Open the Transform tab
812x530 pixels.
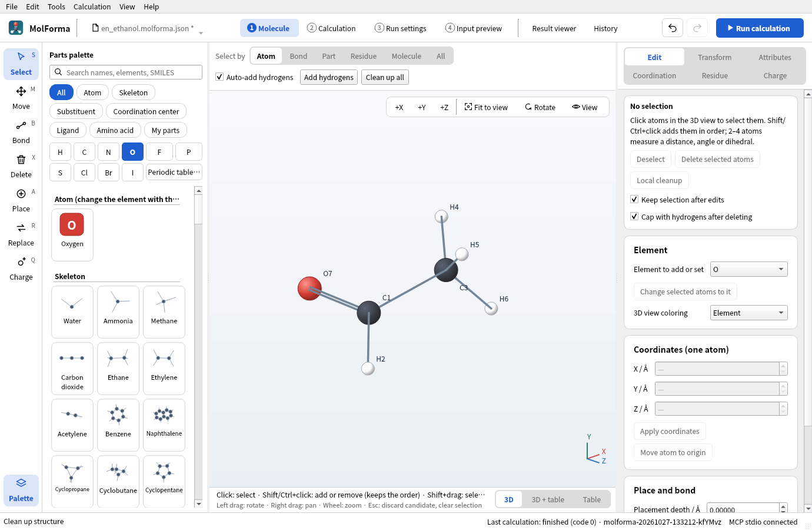pos(714,57)
